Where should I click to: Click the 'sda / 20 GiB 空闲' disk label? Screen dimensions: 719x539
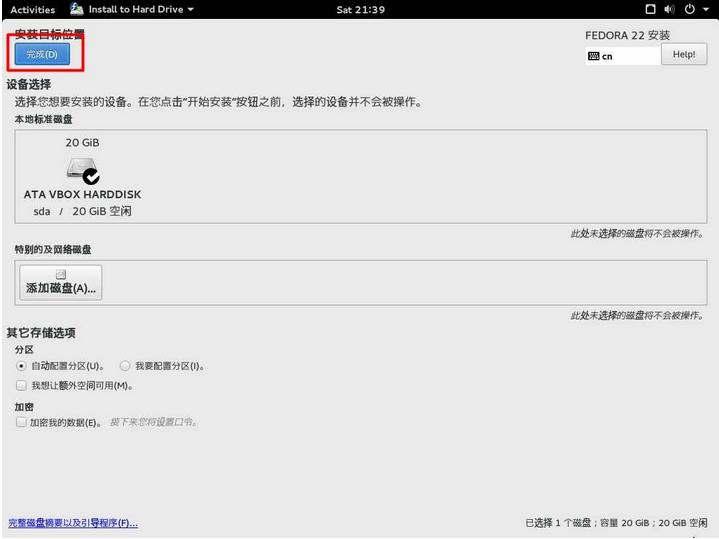[x=83, y=211]
